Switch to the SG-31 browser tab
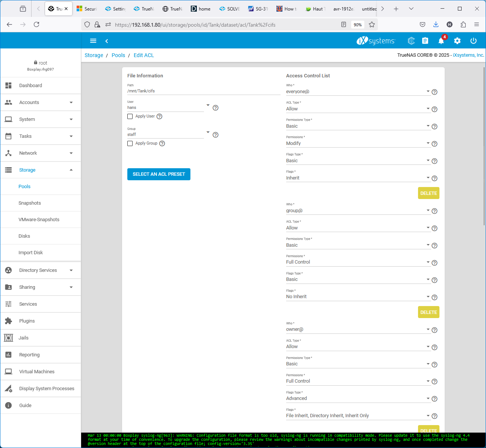The height and width of the screenshot is (448, 486). coord(258,9)
